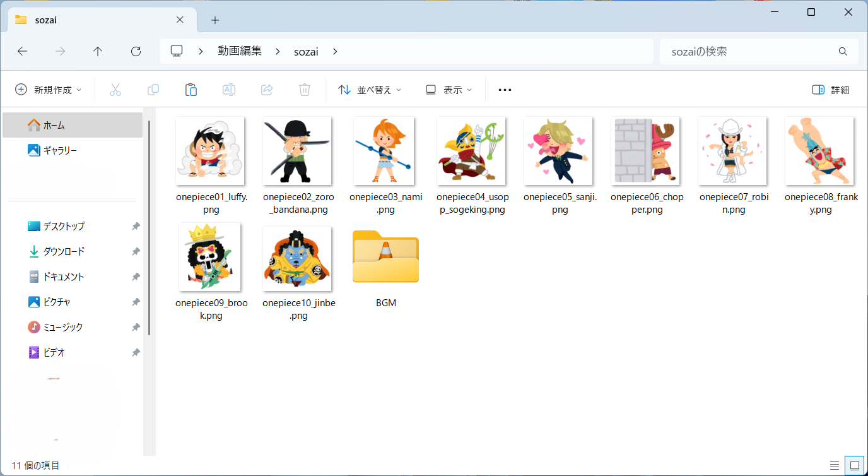The image size is (868, 476).
Task: Open the 並べ替え sort dropdown
Action: pos(370,90)
